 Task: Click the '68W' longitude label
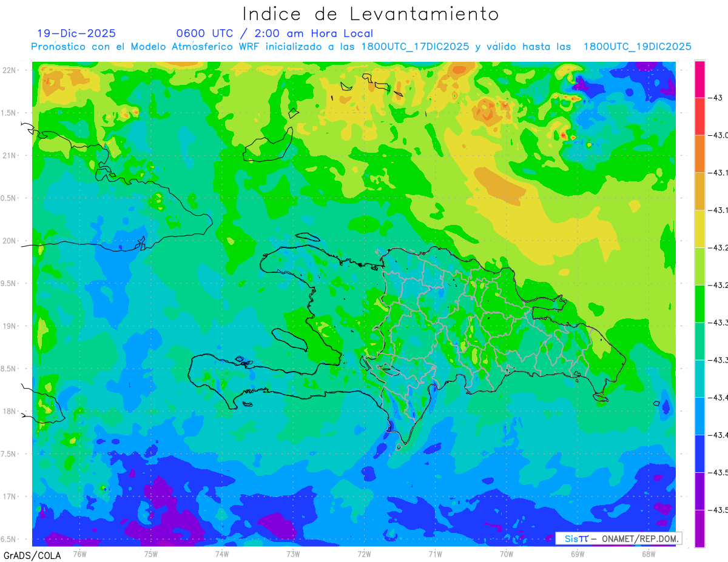(648, 554)
